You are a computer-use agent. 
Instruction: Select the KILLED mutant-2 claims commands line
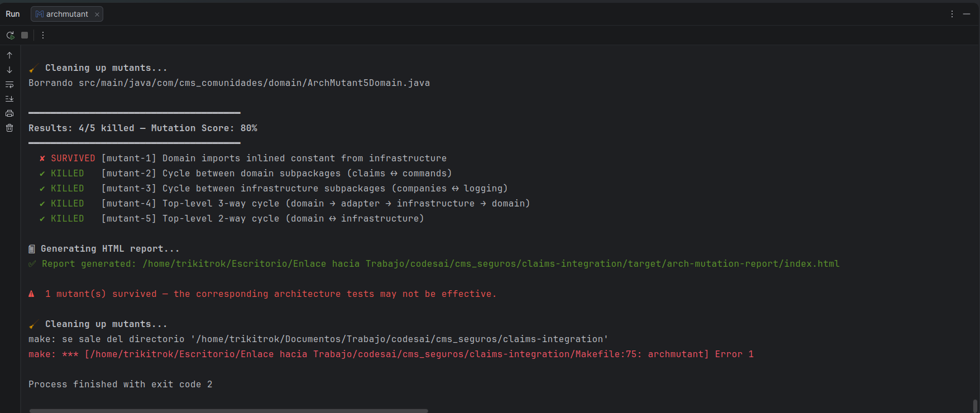click(x=246, y=174)
